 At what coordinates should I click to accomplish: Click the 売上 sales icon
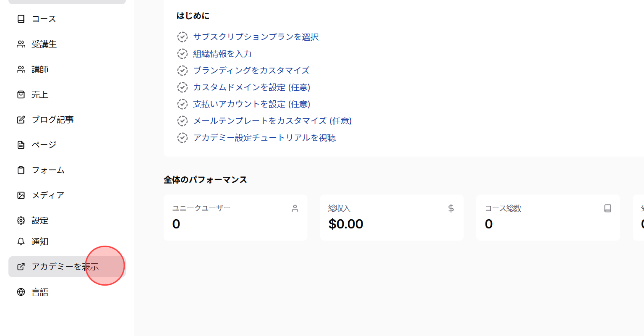point(21,94)
